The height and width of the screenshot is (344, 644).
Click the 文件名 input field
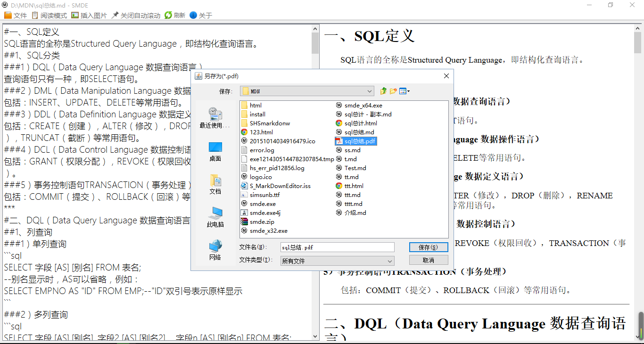[x=337, y=247]
